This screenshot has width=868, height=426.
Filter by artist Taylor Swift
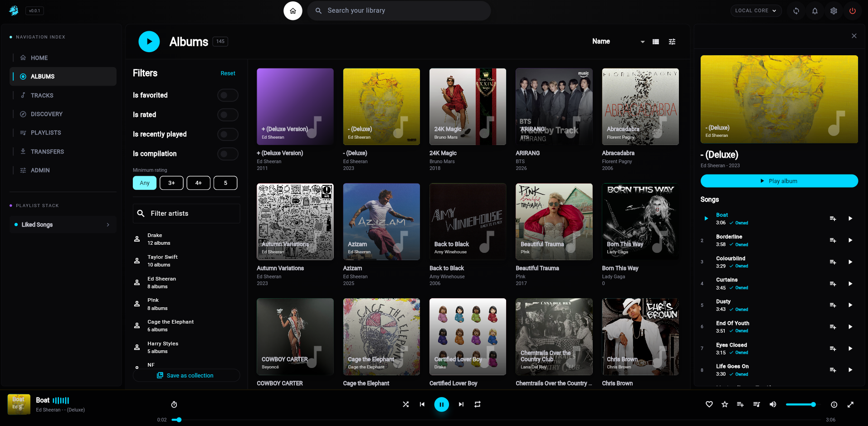pos(186,261)
